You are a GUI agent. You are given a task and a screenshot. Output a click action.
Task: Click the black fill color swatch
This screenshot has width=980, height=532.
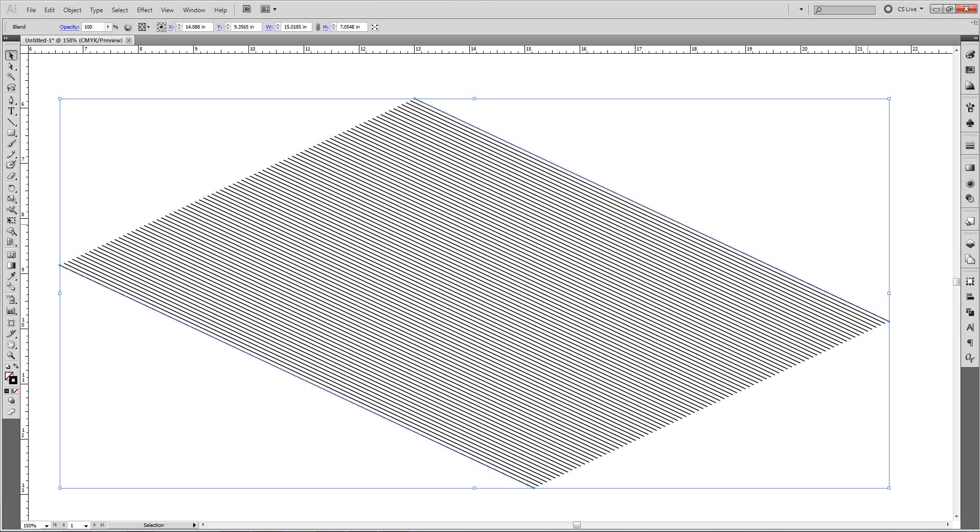coord(13,380)
